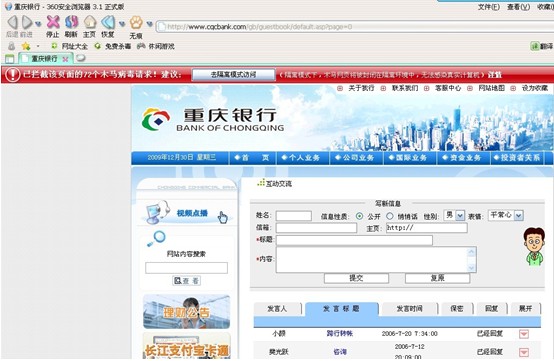The height and width of the screenshot is (361, 554).
Task: Open the dropdown arrow beside the paw icon
Action: pos(149,24)
